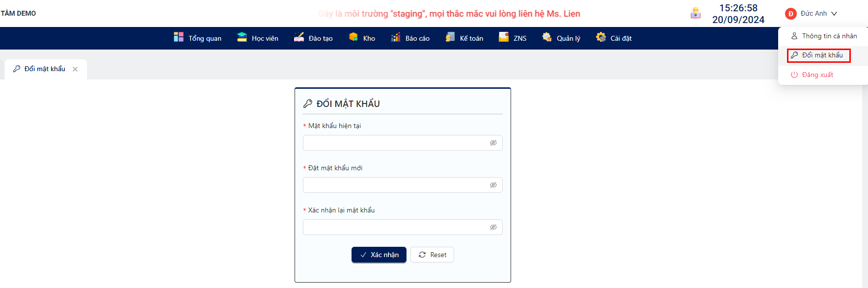Image resolution: width=868 pixels, height=288 pixels.
Task: Click the support agent avatar icon
Action: pyautogui.click(x=696, y=13)
